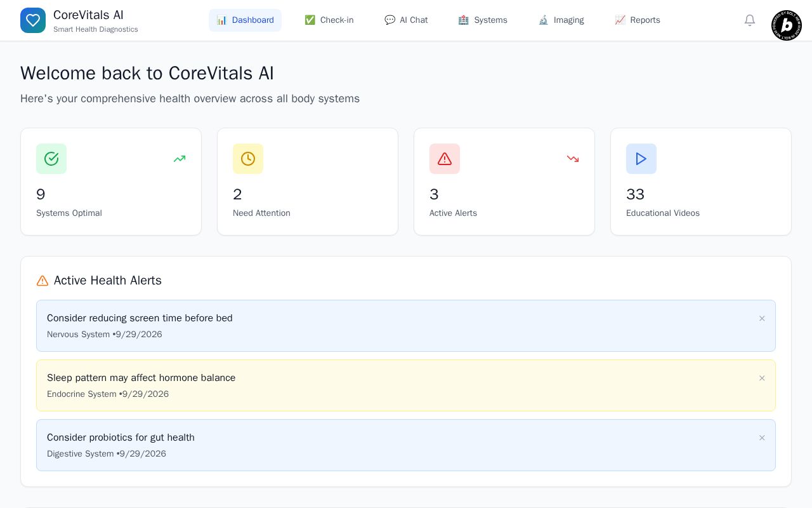Click the 'Digestive System •9/29/2026' line
812x508 pixels.
click(x=107, y=454)
